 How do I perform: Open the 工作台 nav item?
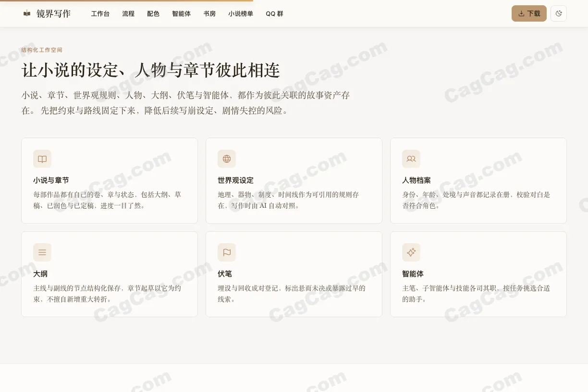pos(100,14)
